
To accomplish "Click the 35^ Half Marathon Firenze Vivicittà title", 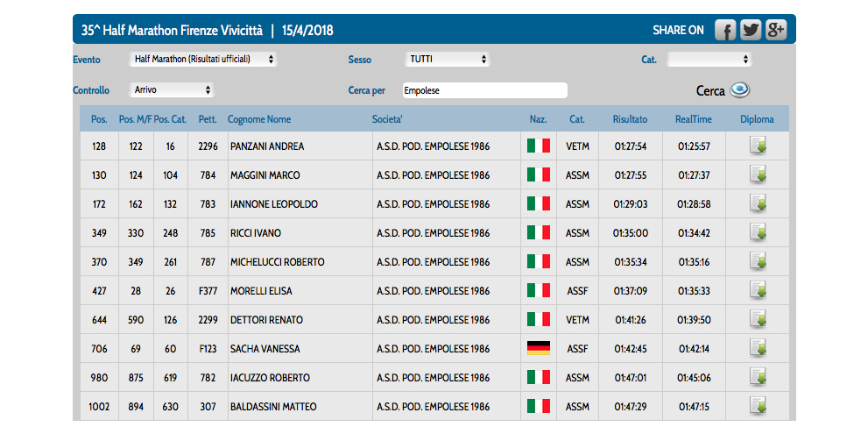I will pos(173,30).
